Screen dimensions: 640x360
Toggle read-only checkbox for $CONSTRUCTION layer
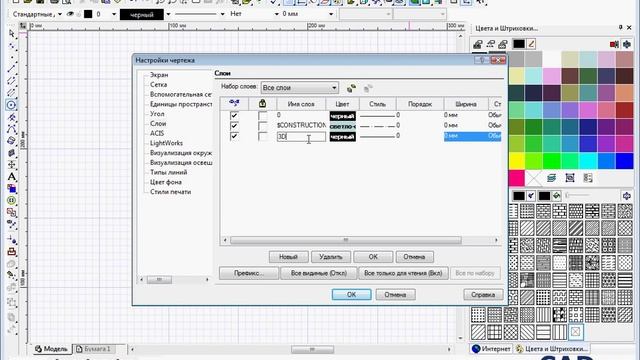[262, 126]
